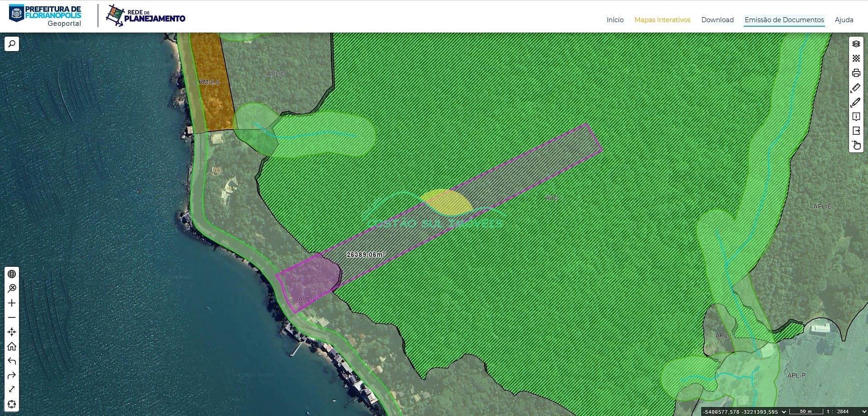This screenshot has height=416, width=868.
Task: Zoom out with the minus button
Action: click(x=12, y=317)
